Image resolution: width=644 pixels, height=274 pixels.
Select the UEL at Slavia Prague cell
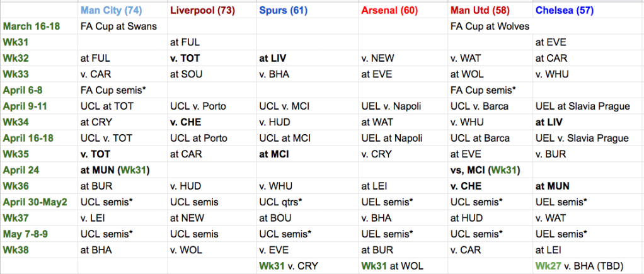point(588,106)
